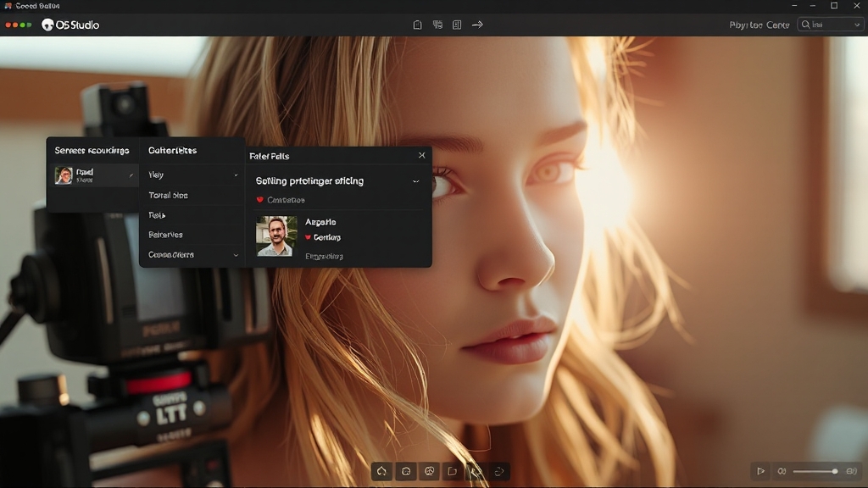
Task: Select the "Belrerves" menu entry
Action: (x=165, y=235)
